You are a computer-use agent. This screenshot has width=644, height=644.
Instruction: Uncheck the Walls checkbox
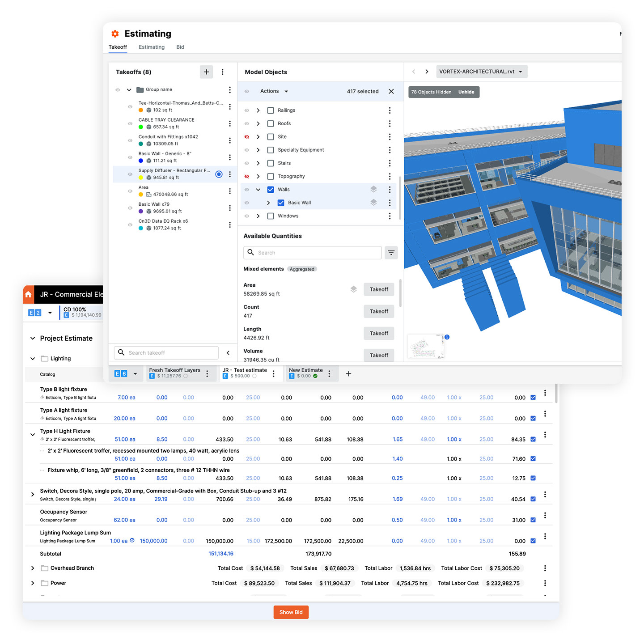click(x=271, y=189)
